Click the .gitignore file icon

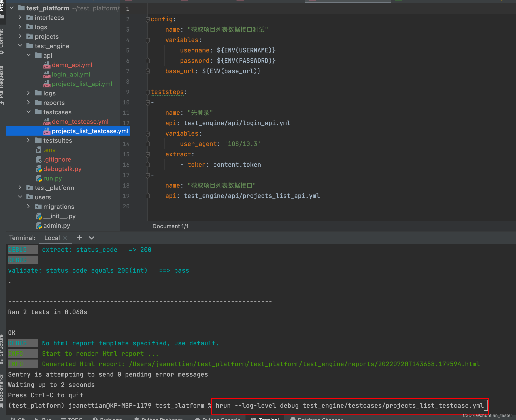(39, 160)
